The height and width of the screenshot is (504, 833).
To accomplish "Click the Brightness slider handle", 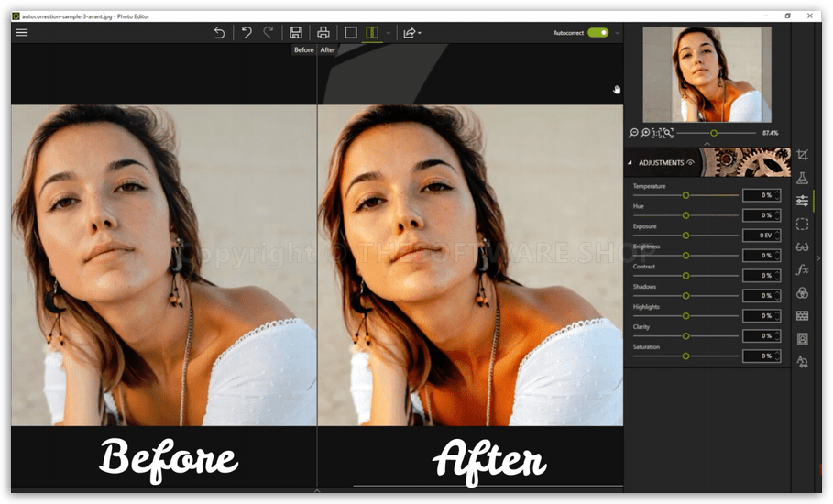I will [685, 256].
